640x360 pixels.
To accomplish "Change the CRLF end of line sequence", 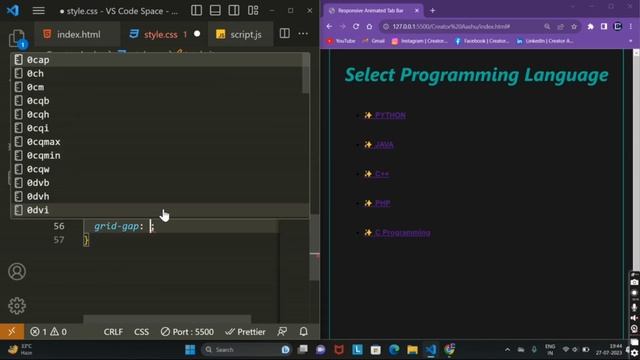I will coord(113,332).
